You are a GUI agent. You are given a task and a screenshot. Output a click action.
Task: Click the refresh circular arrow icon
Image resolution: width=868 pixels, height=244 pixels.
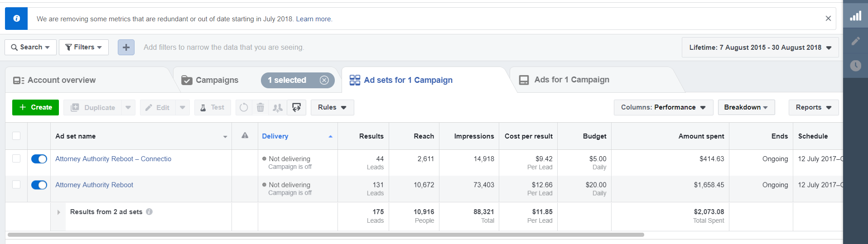pos(244,108)
